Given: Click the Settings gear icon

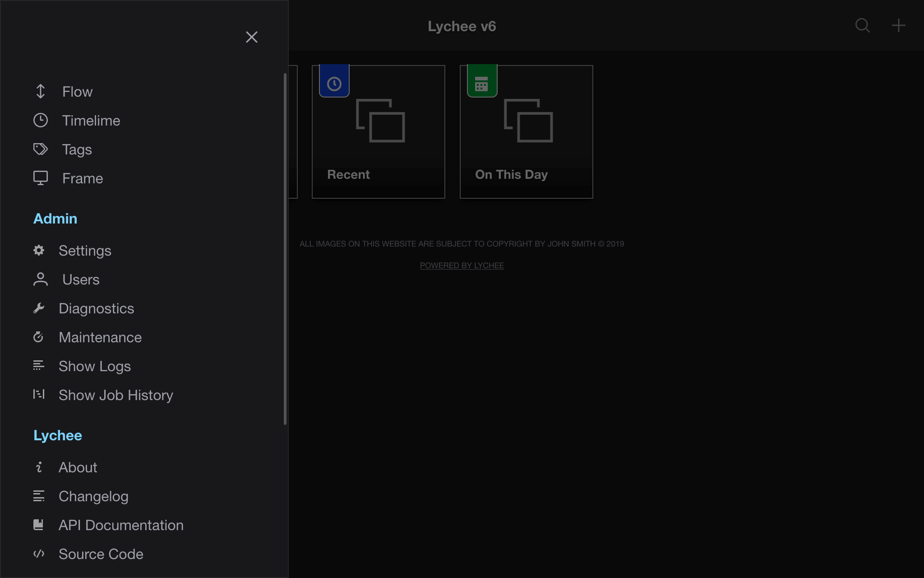Looking at the screenshot, I should tap(39, 251).
